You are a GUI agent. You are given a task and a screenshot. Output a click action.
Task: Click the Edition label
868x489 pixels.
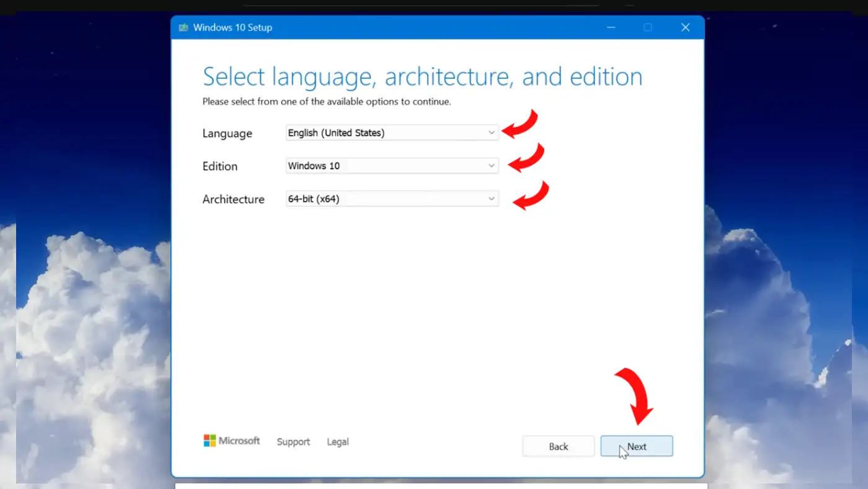coord(220,166)
